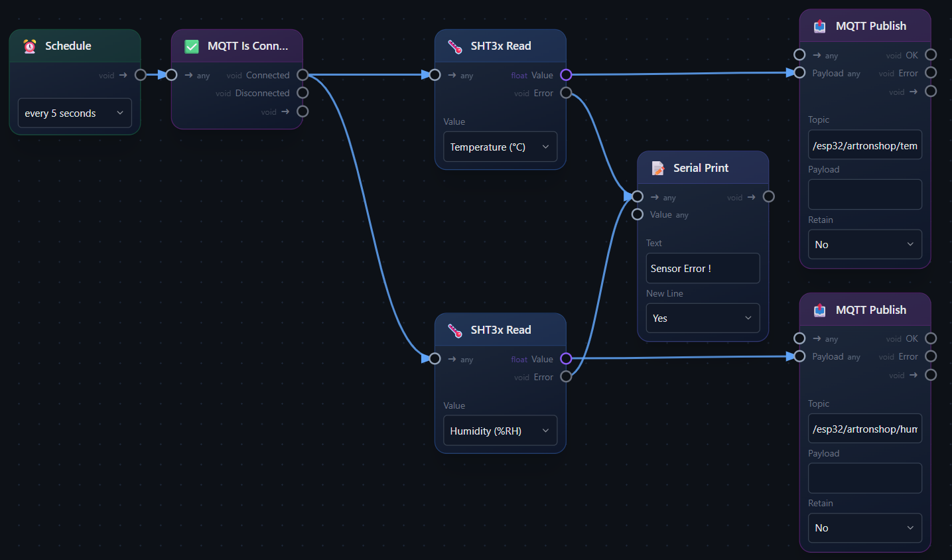Viewport: 952px width, 560px height.
Task: Click the icon of the MQTT Publish node with temperature topic
Action: 820,26
